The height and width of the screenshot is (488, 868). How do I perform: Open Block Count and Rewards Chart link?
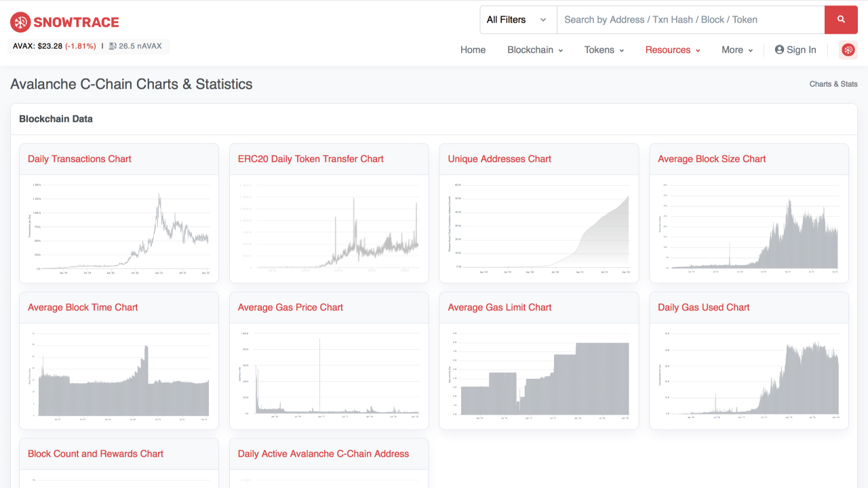click(96, 453)
